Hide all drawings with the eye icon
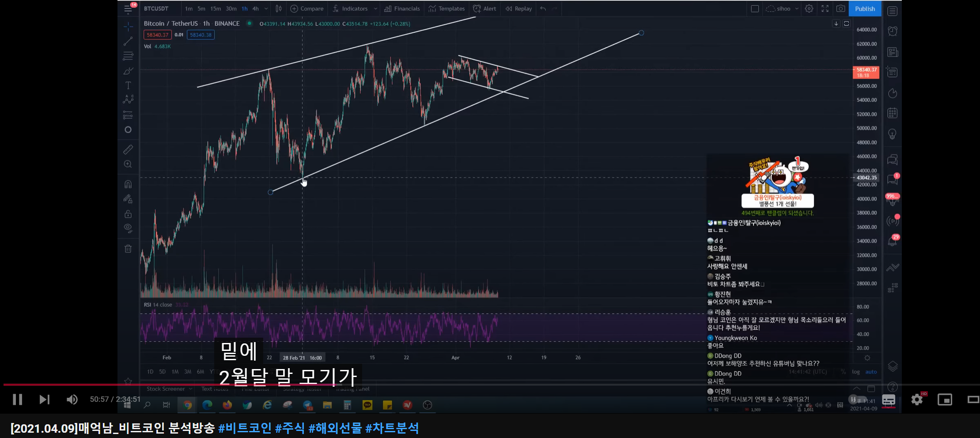Viewport: 980px width, 438px height. (128, 228)
